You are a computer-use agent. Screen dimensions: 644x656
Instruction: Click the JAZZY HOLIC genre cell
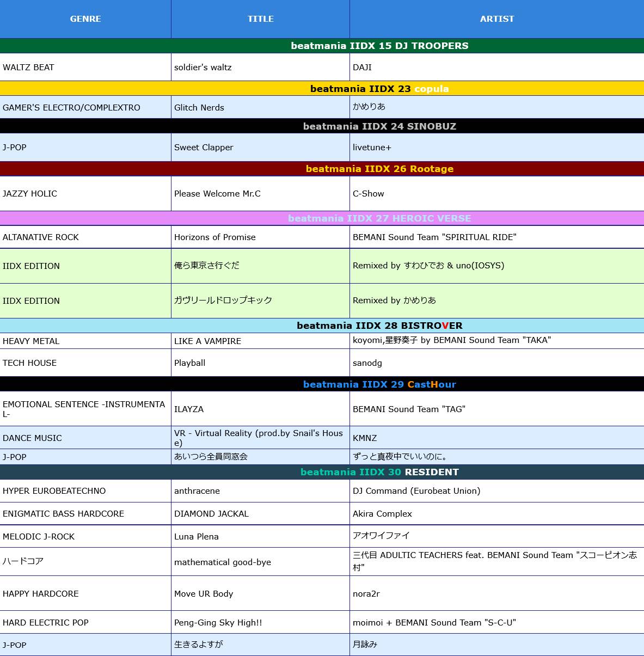85,193
